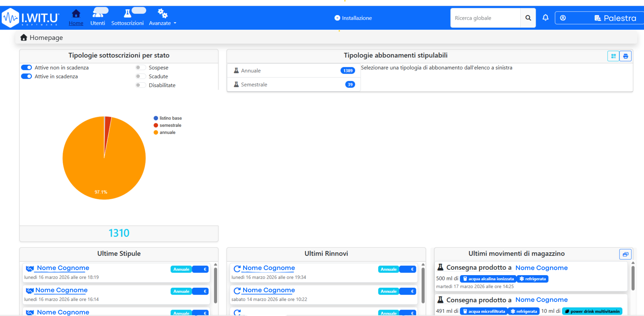This screenshot has height=316, width=644.
Task: Click the global search magnifier icon
Action: [528, 18]
